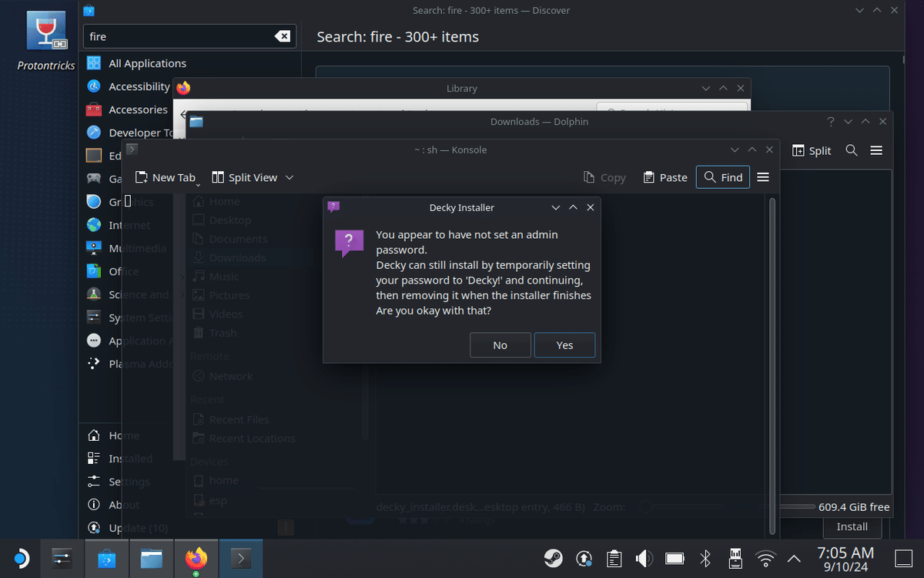Screen dimensions: 924x578
Task: Open the Discover Settings slider icon
Action: coord(94,482)
